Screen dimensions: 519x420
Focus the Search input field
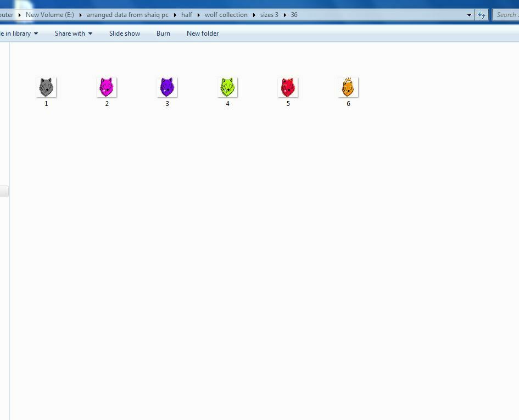tap(506, 15)
